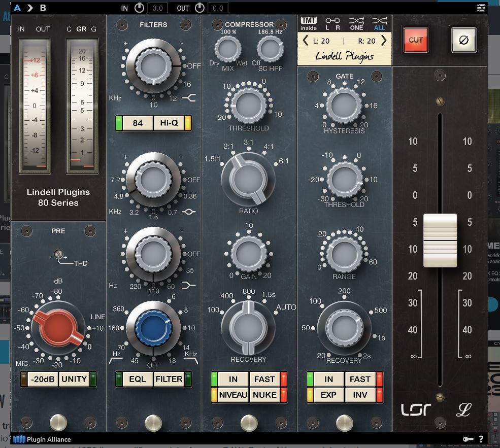The image size is (500, 448).
Task: Click the PRE module bottom push button
Action: click(x=58, y=423)
